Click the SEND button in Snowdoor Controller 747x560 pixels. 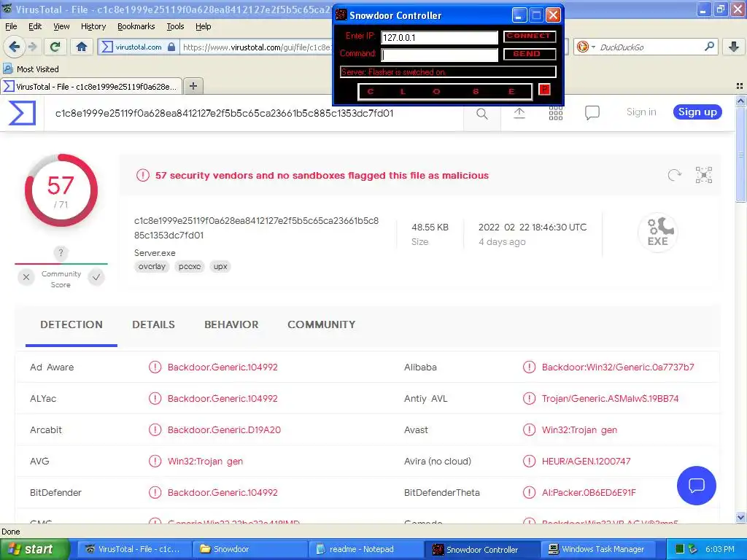pos(529,54)
